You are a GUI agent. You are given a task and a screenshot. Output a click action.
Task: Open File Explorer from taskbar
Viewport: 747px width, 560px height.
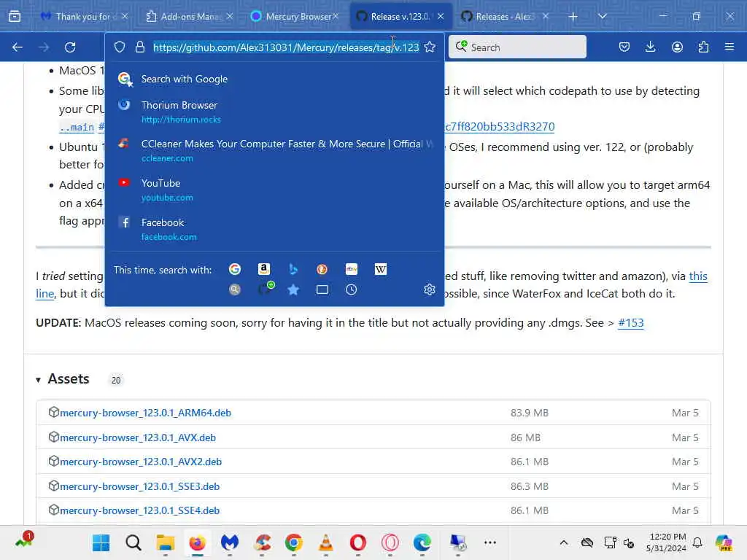click(166, 542)
